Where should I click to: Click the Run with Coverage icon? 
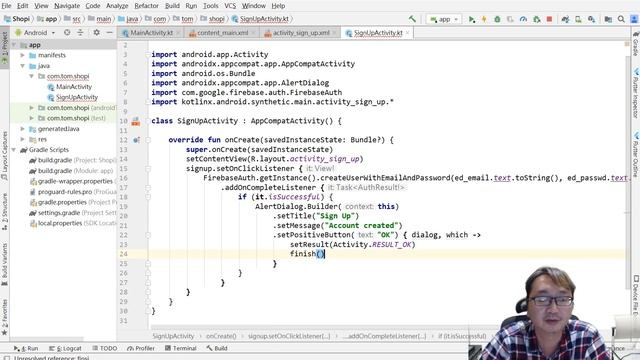pos(510,19)
